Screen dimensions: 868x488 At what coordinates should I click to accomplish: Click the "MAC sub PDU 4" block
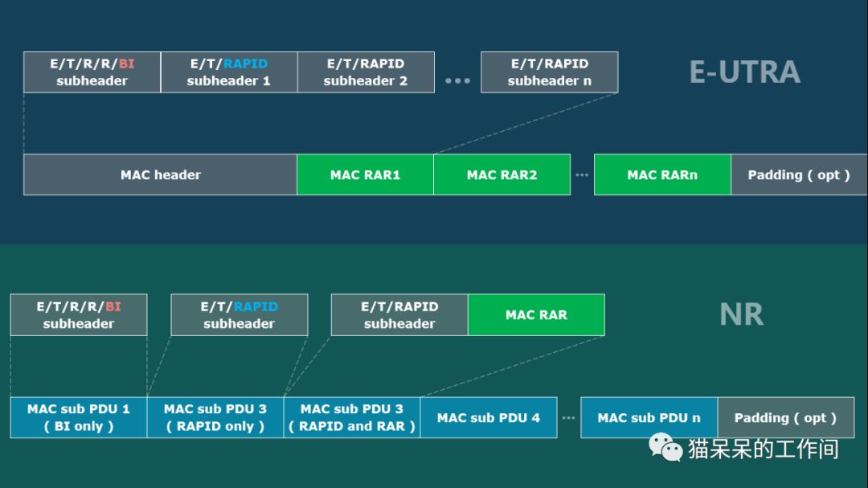(x=489, y=417)
